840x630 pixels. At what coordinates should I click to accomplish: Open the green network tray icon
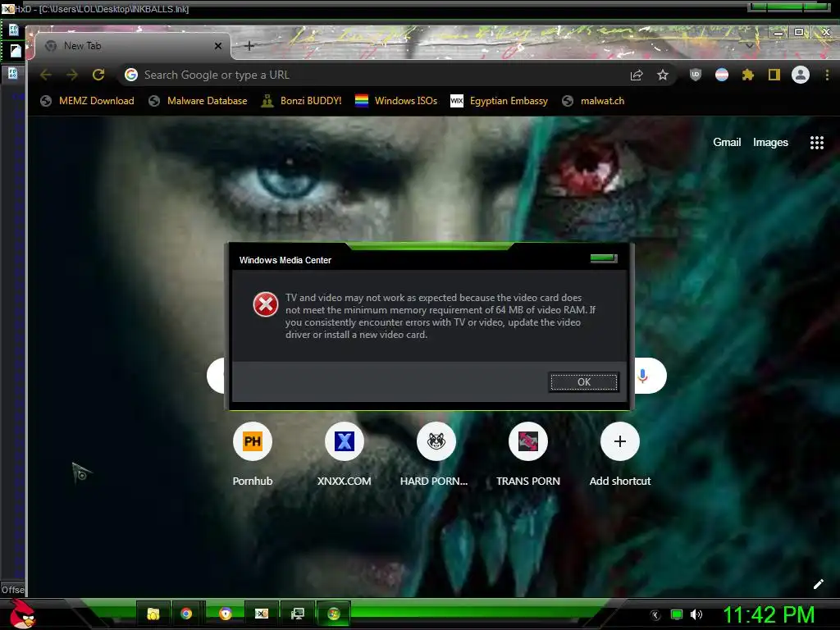677,615
